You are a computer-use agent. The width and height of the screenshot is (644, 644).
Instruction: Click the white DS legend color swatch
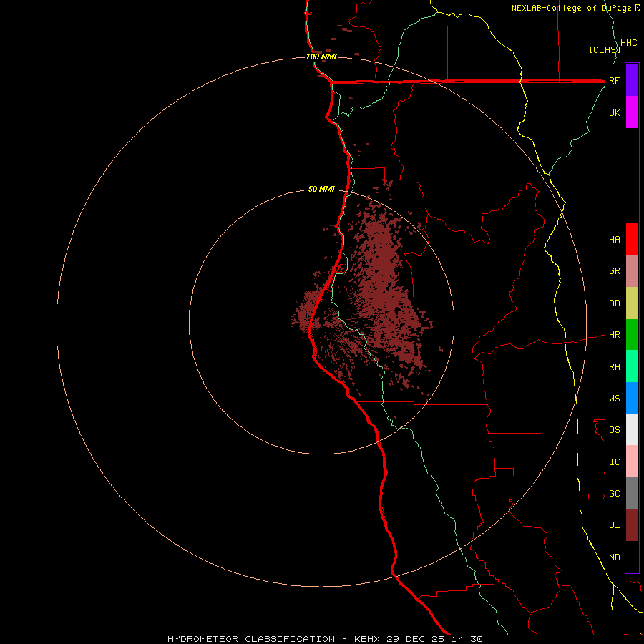click(632, 429)
